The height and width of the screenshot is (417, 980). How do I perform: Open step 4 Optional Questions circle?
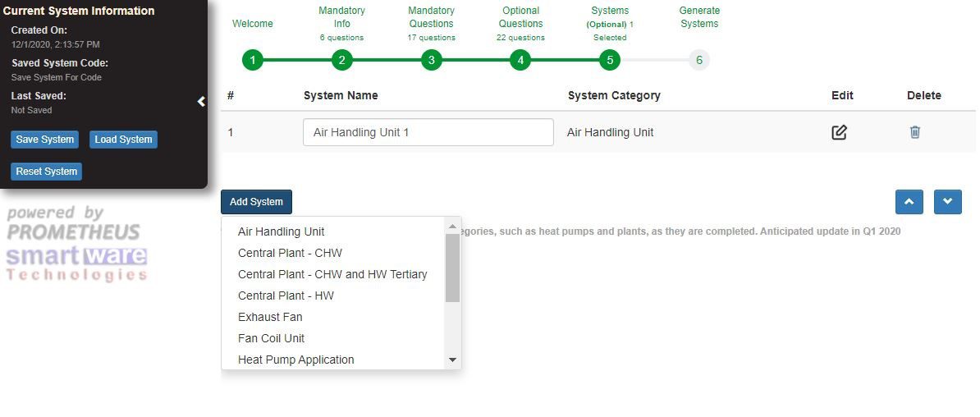[x=520, y=60]
